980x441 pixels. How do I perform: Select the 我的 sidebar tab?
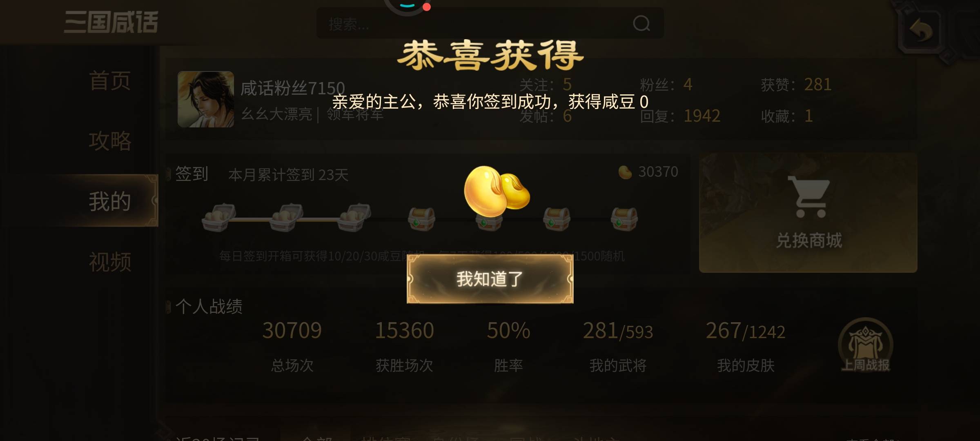click(110, 201)
